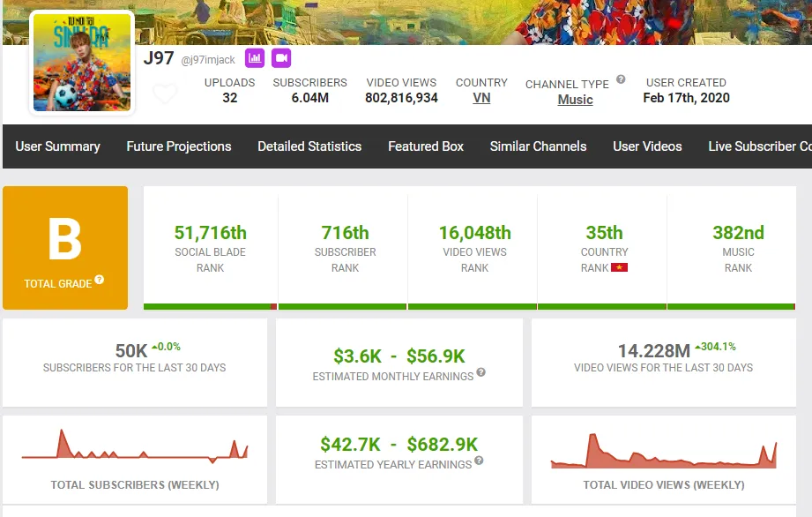
Task: Click the purple bar chart statistics icon
Action: click(x=255, y=58)
